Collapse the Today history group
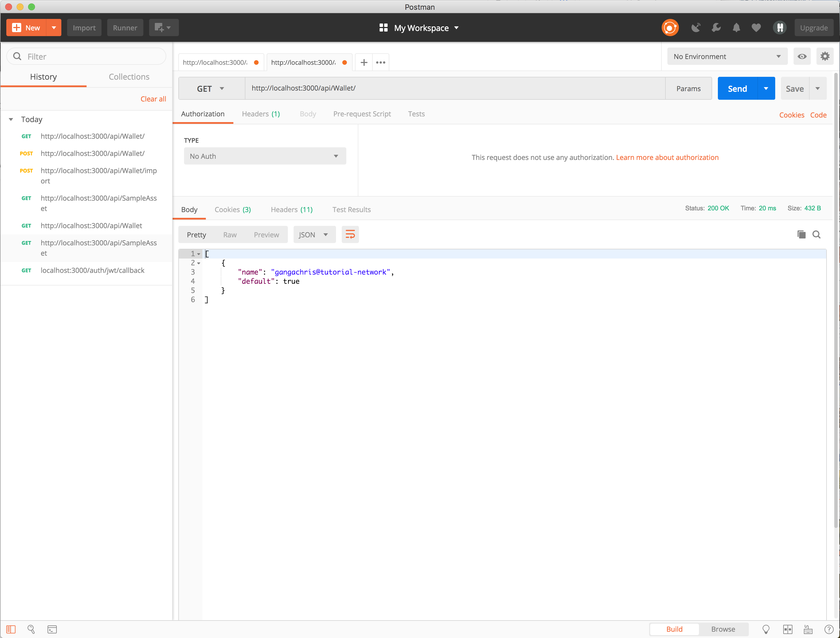The height and width of the screenshot is (638, 840). (11, 120)
